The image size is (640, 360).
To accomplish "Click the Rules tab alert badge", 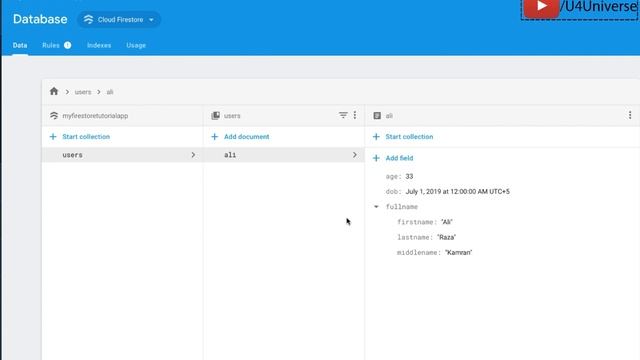I will tap(67, 45).
